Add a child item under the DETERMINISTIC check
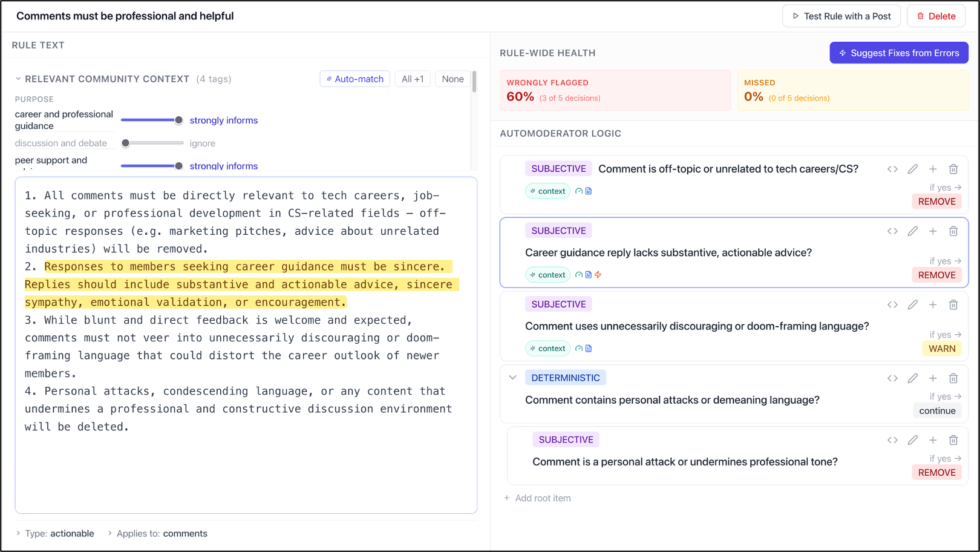The height and width of the screenshot is (552, 980). (x=933, y=378)
